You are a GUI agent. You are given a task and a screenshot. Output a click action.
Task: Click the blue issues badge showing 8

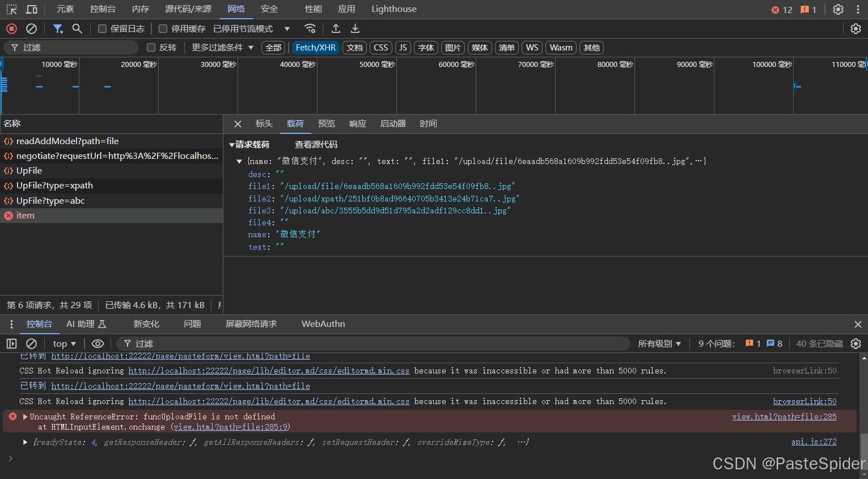click(x=774, y=343)
